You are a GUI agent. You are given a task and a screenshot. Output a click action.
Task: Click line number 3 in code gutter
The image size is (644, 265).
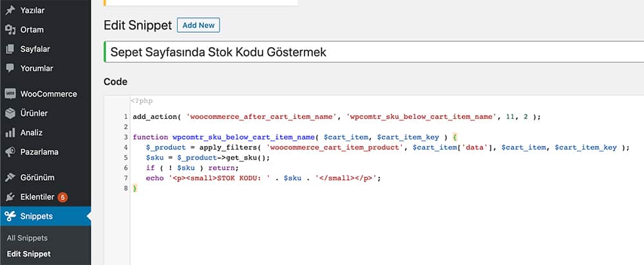126,137
